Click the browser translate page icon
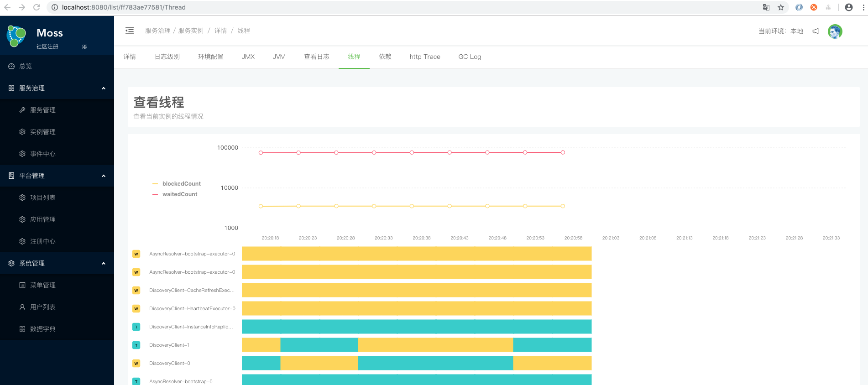The width and height of the screenshot is (868, 385). pyautogui.click(x=766, y=7)
